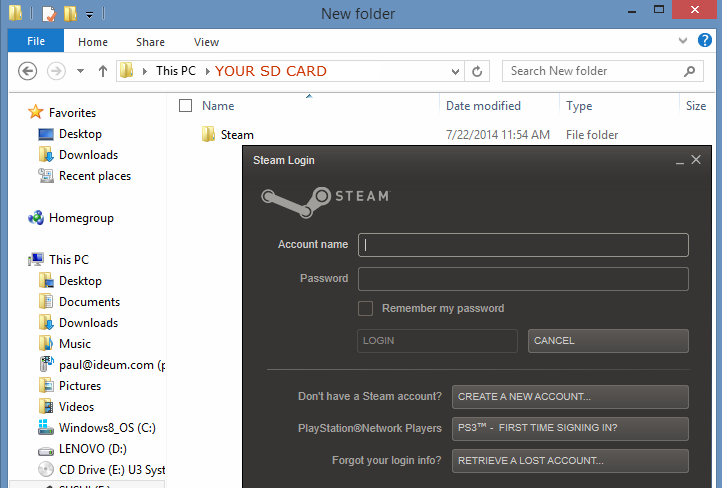This screenshot has width=722, height=488.
Task: Click the Properties icon in quick access toolbar
Action: coord(49,13)
